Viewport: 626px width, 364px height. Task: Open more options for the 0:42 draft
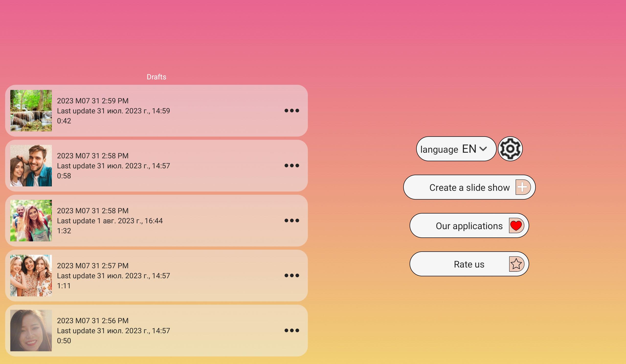[292, 110]
